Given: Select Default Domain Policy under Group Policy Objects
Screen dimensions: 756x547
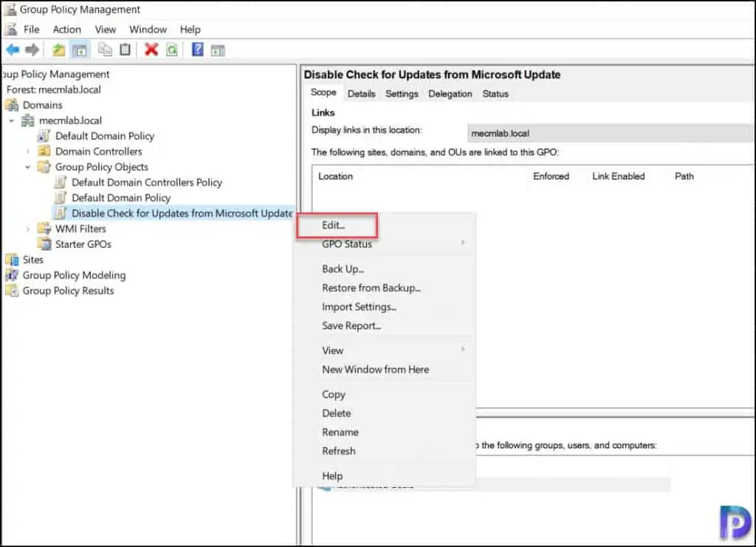Looking at the screenshot, I should [x=120, y=198].
